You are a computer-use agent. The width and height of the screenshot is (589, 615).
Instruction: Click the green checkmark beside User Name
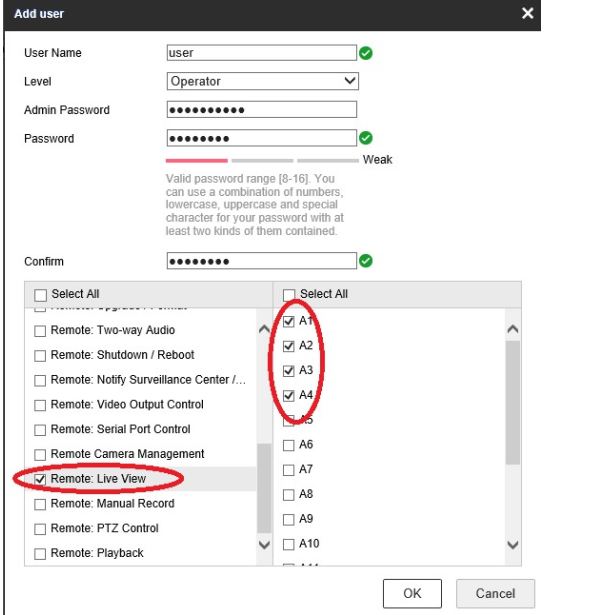(x=365, y=53)
